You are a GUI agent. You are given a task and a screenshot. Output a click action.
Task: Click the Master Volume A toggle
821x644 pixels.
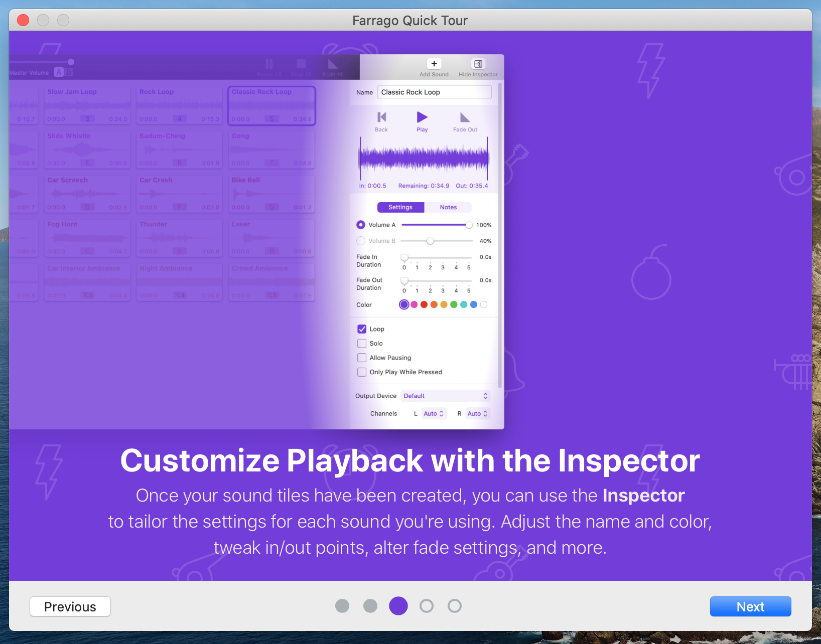click(59, 72)
